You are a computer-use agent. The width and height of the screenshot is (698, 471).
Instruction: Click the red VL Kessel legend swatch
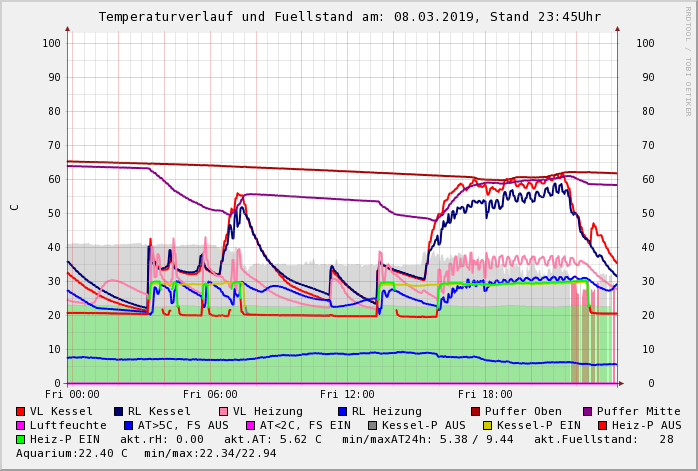point(21,411)
